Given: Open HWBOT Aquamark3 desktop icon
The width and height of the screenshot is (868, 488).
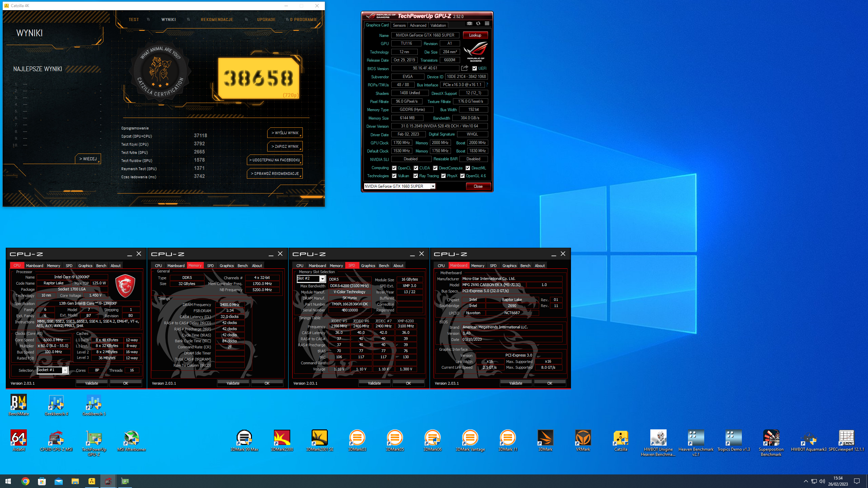Looking at the screenshot, I should (809, 441).
